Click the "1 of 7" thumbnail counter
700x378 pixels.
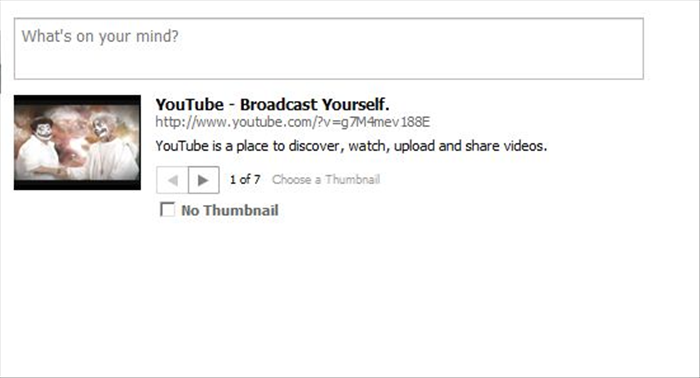(x=245, y=179)
